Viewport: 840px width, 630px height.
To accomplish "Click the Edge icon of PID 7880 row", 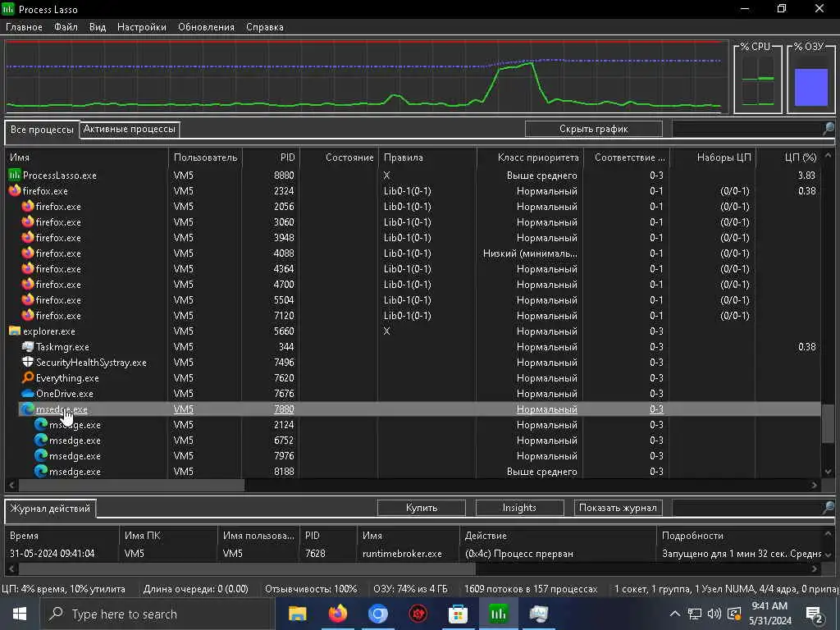I will [x=27, y=409].
